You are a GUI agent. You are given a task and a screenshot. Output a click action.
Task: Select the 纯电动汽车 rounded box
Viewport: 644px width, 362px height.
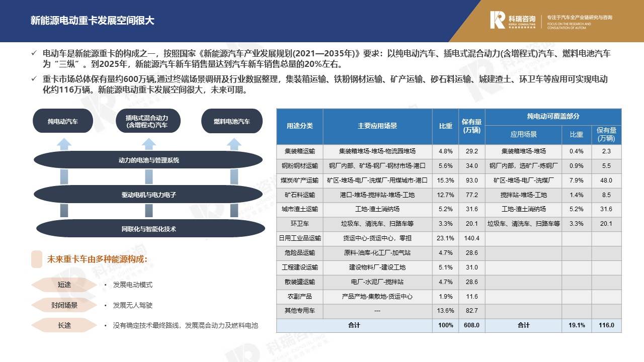[63, 121]
